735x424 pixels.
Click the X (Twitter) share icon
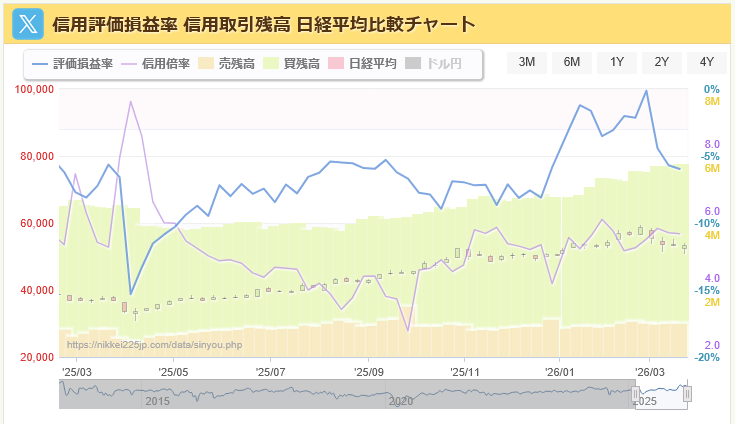(x=27, y=23)
